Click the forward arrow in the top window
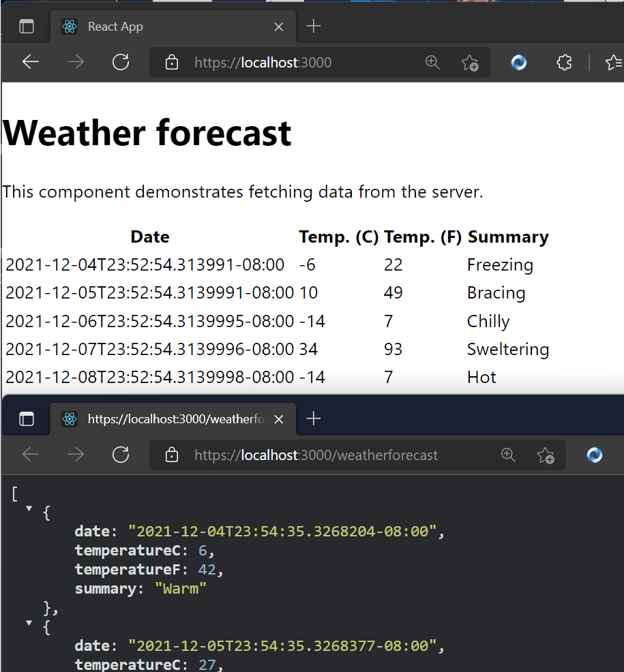This screenshot has height=672, width=624. (x=75, y=62)
